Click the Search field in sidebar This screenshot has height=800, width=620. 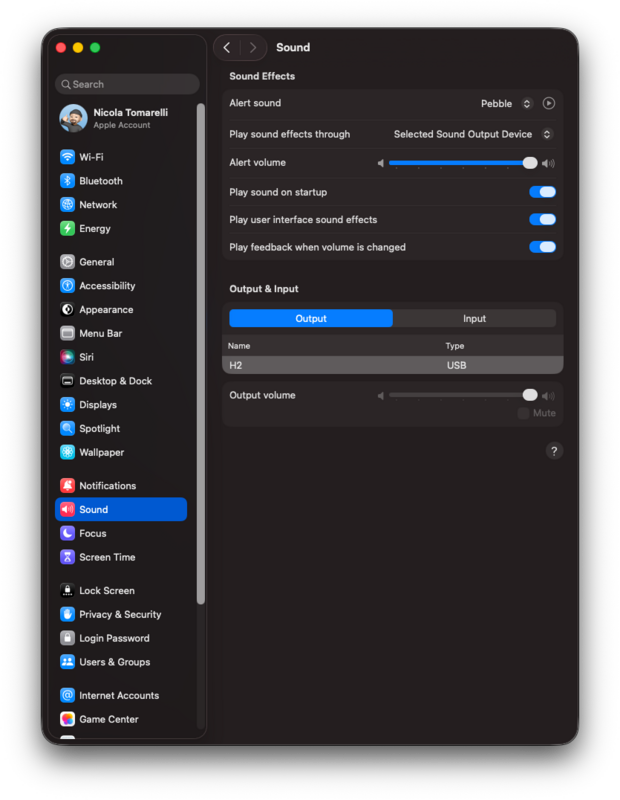point(127,85)
